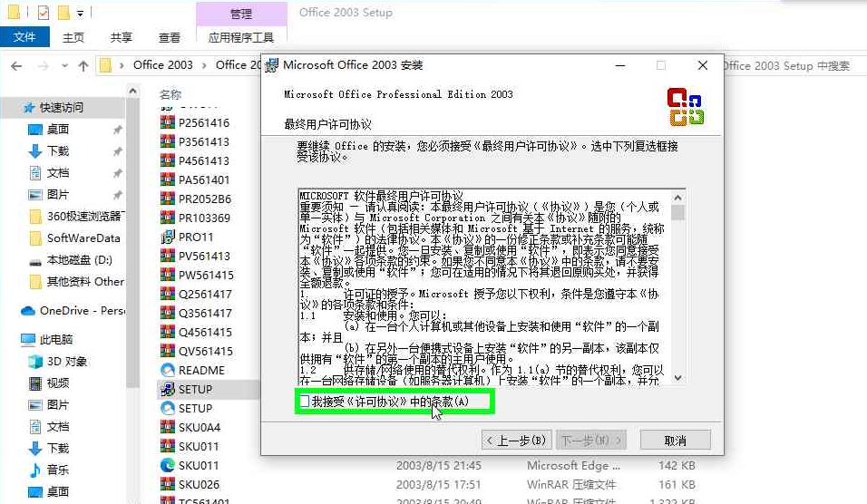Image resolution: width=867 pixels, height=504 pixels.
Task: Select the PR2052B6 archive file
Action: [x=205, y=199]
